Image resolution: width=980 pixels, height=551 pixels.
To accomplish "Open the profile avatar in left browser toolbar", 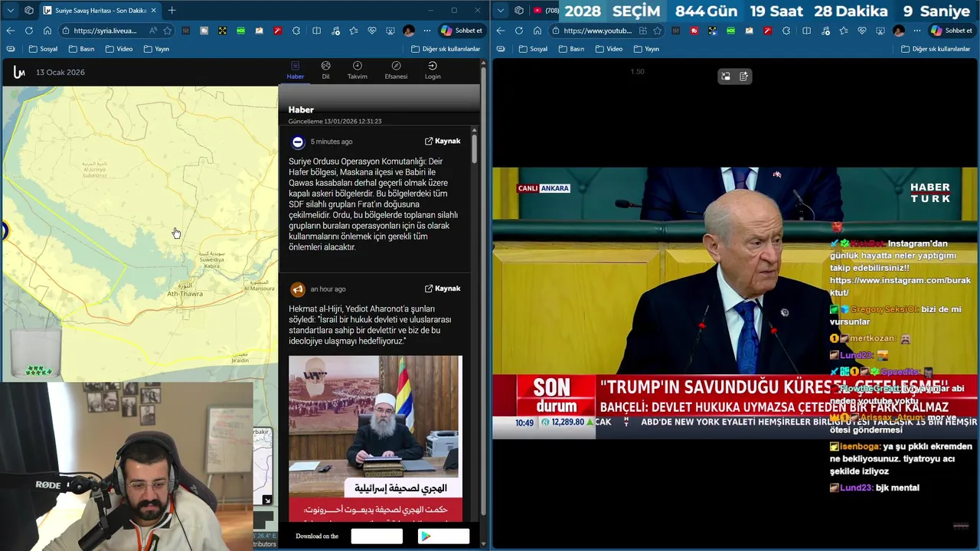I will click(409, 31).
